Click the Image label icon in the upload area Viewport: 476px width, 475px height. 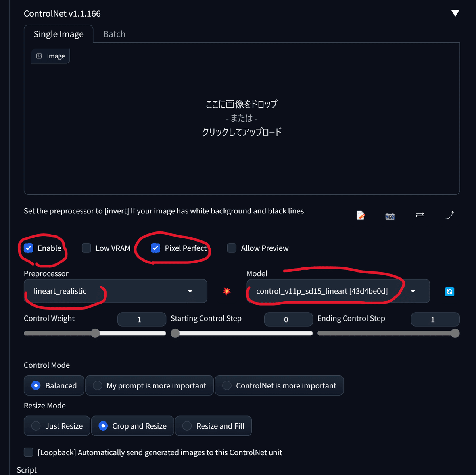pyautogui.click(x=39, y=56)
